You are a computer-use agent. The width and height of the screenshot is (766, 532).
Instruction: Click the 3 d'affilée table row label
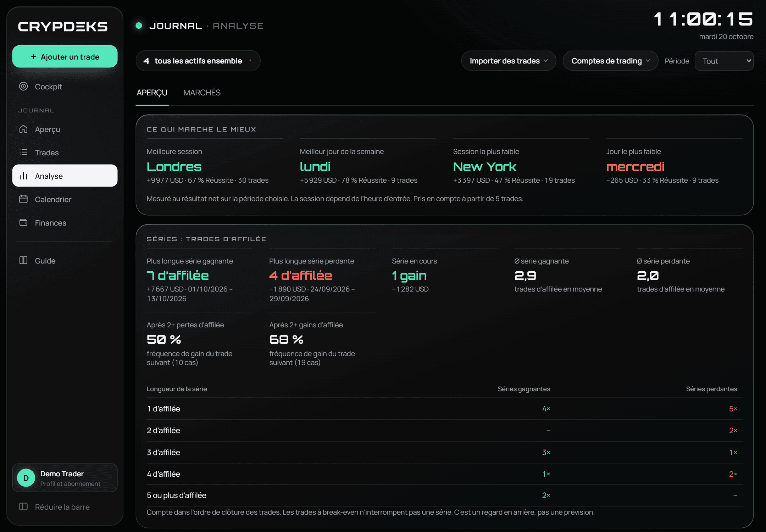pyautogui.click(x=163, y=452)
